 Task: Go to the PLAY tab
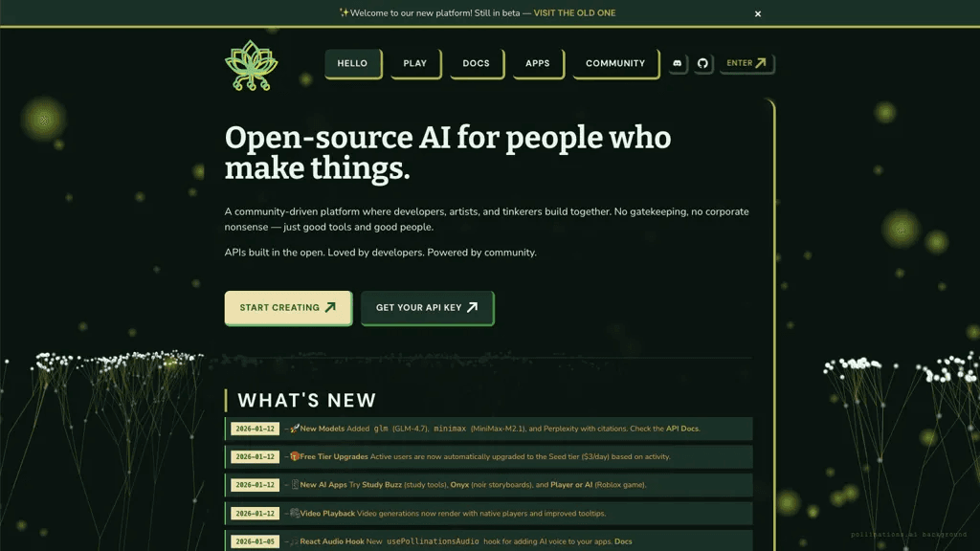point(415,63)
